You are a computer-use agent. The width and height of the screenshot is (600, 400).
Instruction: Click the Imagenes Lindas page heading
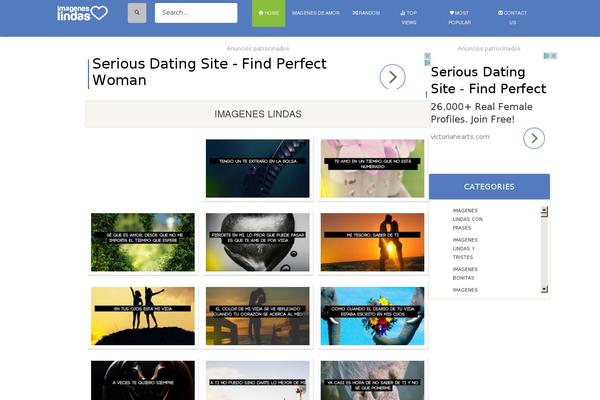point(258,114)
